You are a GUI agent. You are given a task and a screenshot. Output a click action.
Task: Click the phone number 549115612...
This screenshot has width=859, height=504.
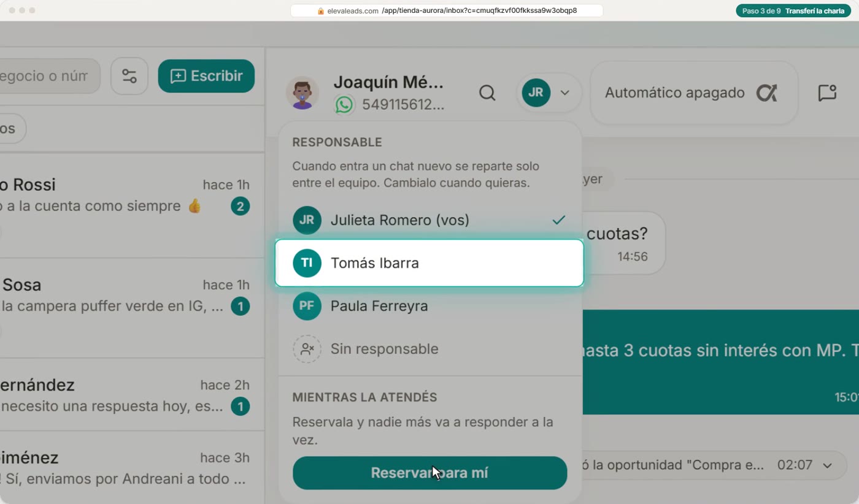tap(403, 105)
